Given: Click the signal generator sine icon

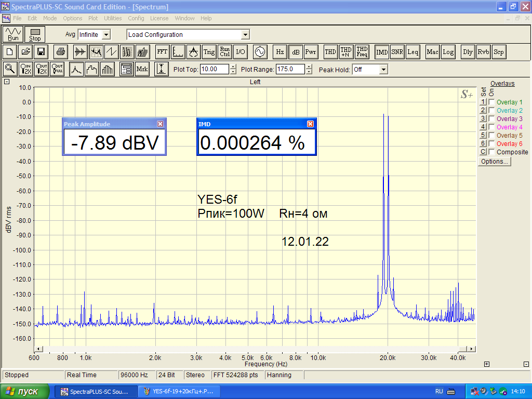Looking at the screenshot, I should [259, 52].
